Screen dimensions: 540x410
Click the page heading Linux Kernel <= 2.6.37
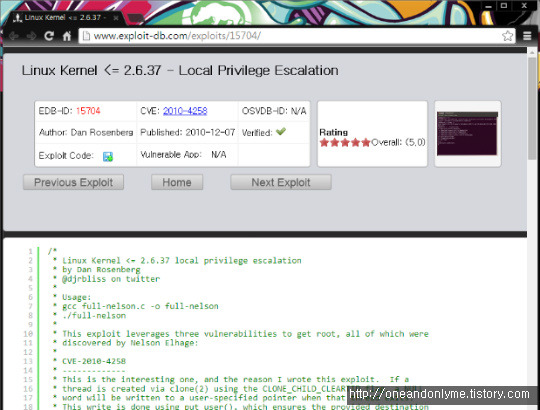pyautogui.click(x=180, y=71)
